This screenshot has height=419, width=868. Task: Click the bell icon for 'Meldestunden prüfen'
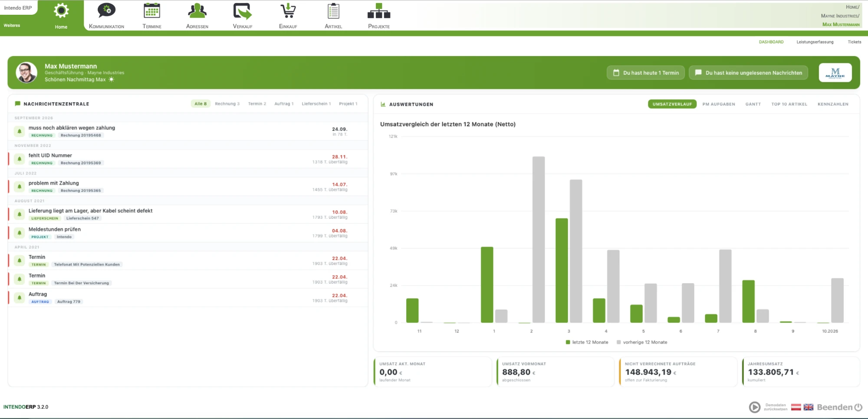(x=20, y=233)
